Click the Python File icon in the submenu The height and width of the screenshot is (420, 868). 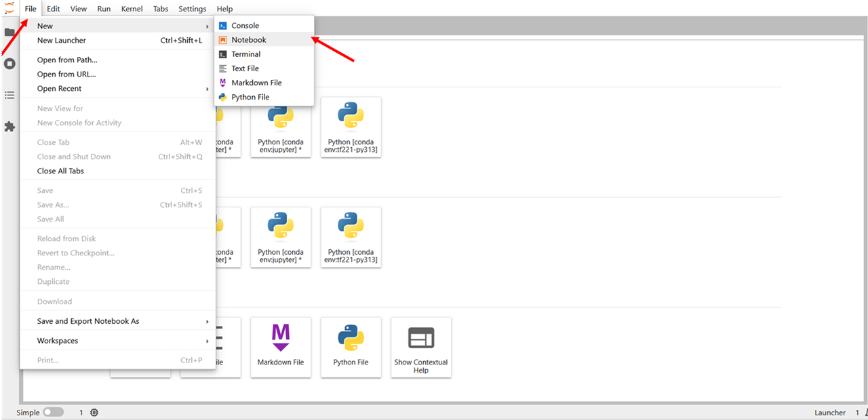point(222,97)
